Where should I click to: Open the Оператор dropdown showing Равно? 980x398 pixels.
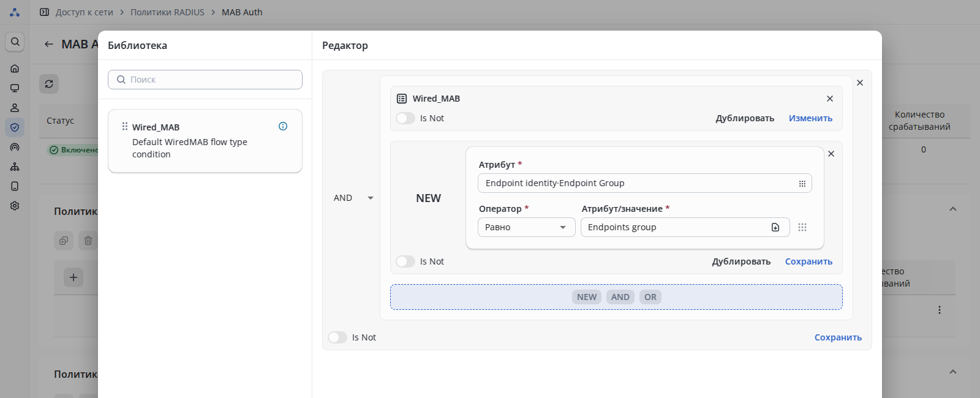coord(526,227)
